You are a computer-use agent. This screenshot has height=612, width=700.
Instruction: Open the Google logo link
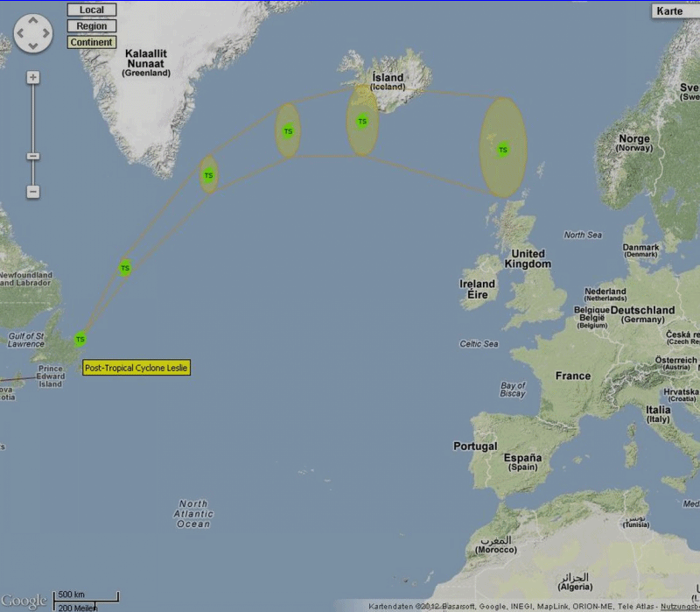pos(24,601)
